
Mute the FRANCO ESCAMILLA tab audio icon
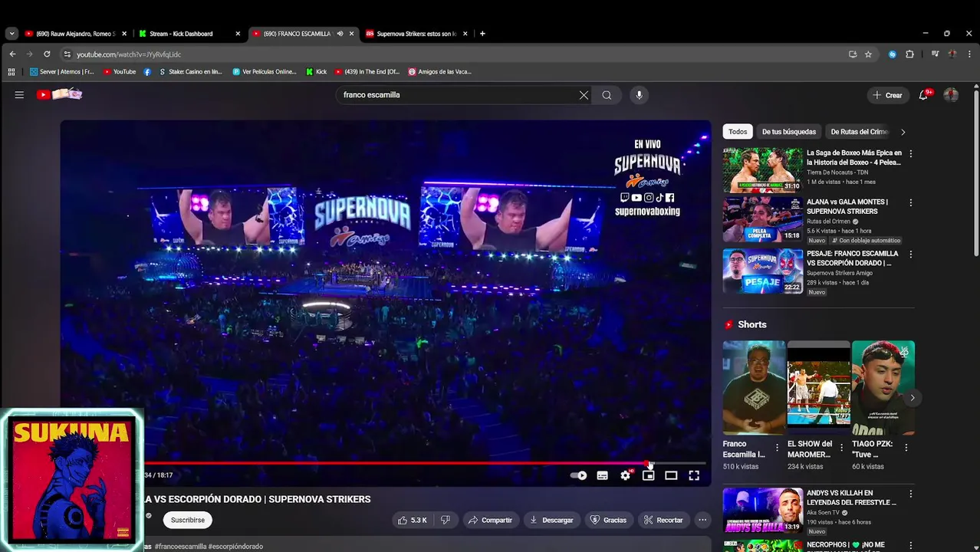[x=340, y=34]
